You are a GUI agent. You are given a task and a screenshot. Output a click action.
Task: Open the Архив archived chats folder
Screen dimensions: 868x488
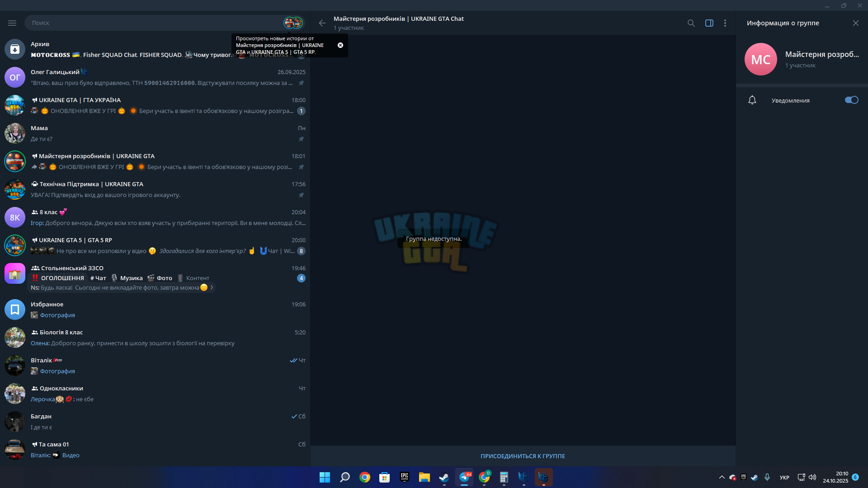click(155, 49)
